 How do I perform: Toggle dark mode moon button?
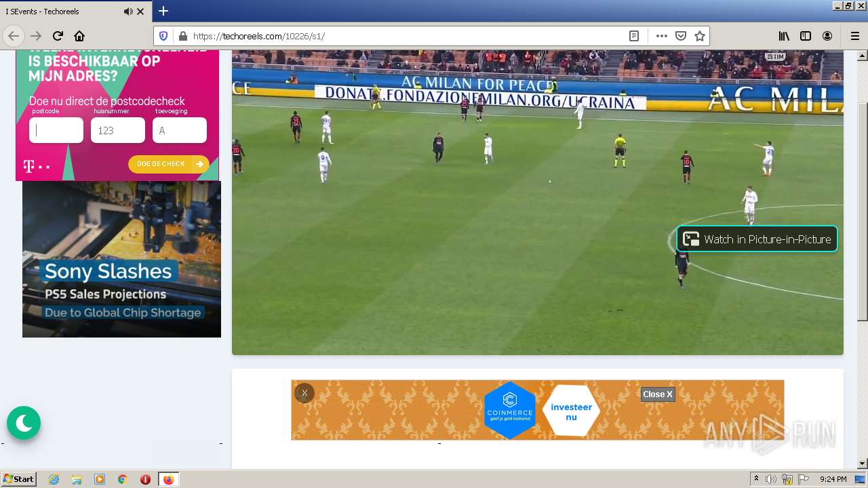click(x=24, y=423)
